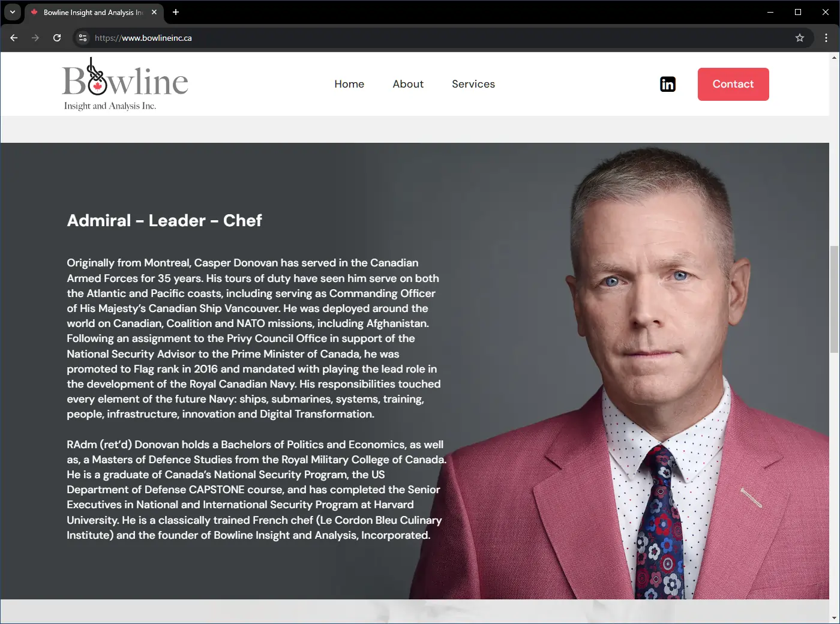Expand the tab search dropdown arrow
Viewport: 840px width, 624px height.
coord(12,12)
